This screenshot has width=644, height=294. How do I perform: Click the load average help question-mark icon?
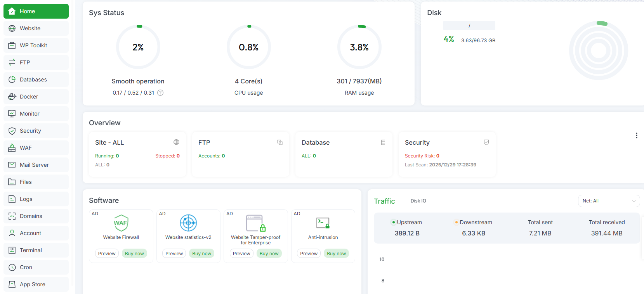point(160,93)
